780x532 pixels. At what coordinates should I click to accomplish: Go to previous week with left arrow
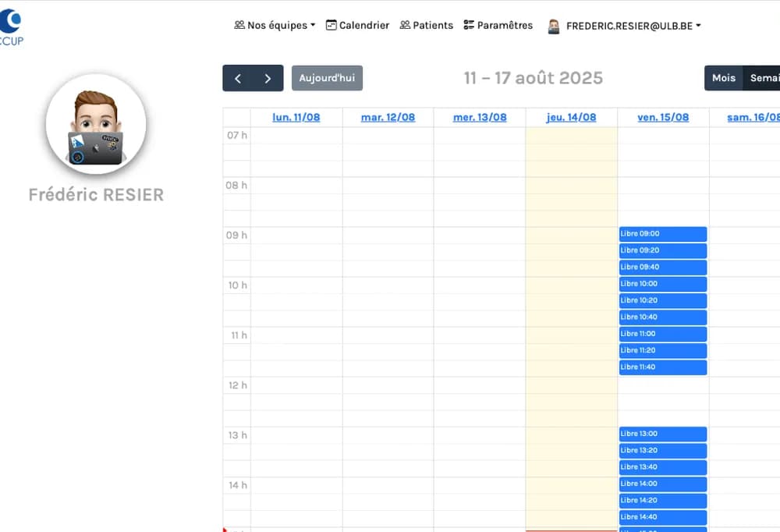coord(238,78)
